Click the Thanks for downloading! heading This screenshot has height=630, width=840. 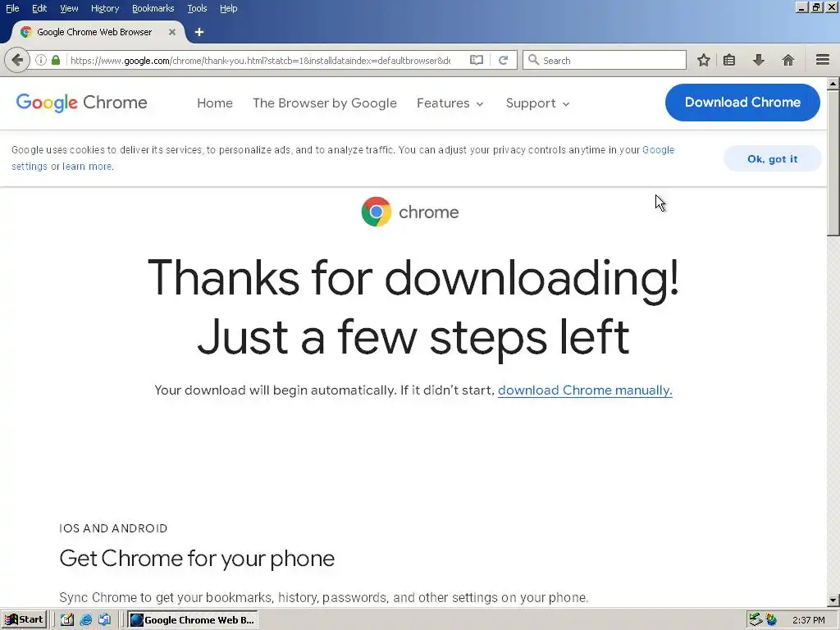(413, 277)
